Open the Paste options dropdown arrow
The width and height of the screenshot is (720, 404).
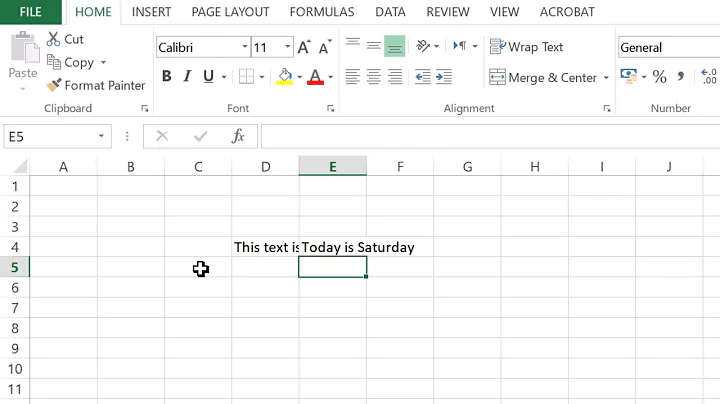(22, 89)
